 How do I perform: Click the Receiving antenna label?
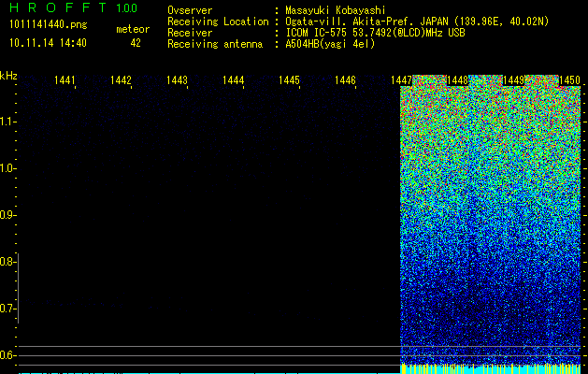coord(215,44)
